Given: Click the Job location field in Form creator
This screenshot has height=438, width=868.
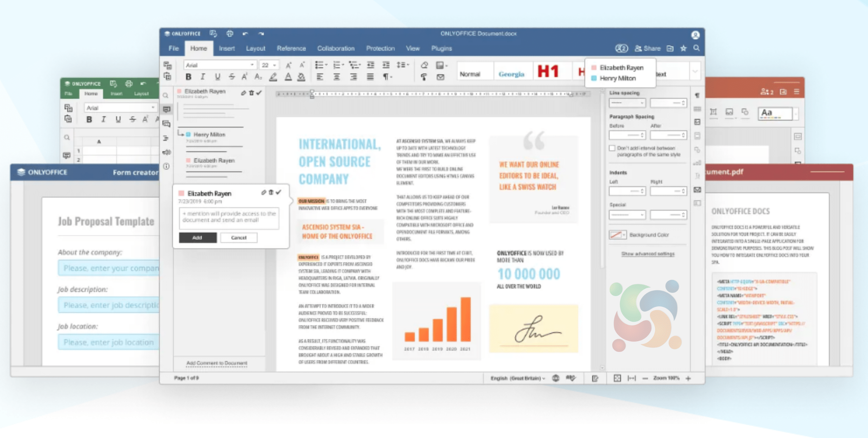Looking at the screenshot, I should (109, 342).
